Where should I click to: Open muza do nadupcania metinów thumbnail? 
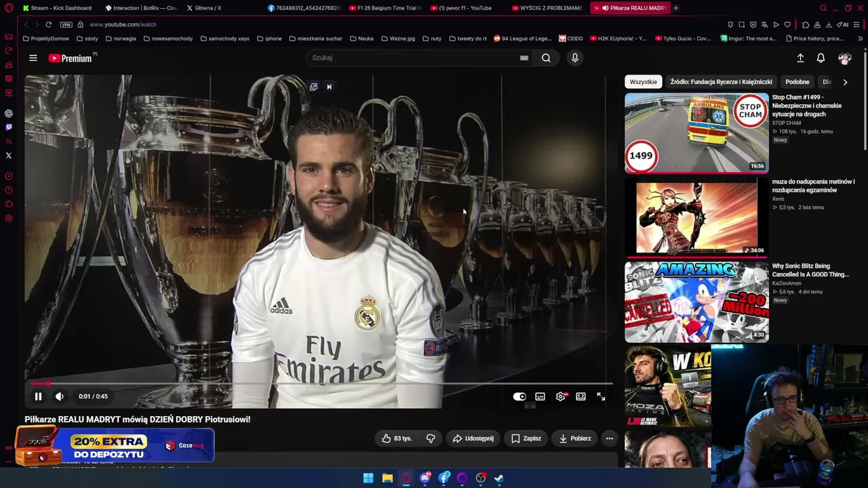696,218
